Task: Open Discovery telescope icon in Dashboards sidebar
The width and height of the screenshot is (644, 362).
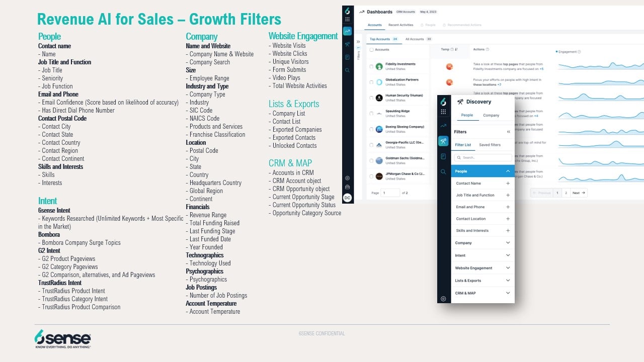Action: click(x=347, y=44)
